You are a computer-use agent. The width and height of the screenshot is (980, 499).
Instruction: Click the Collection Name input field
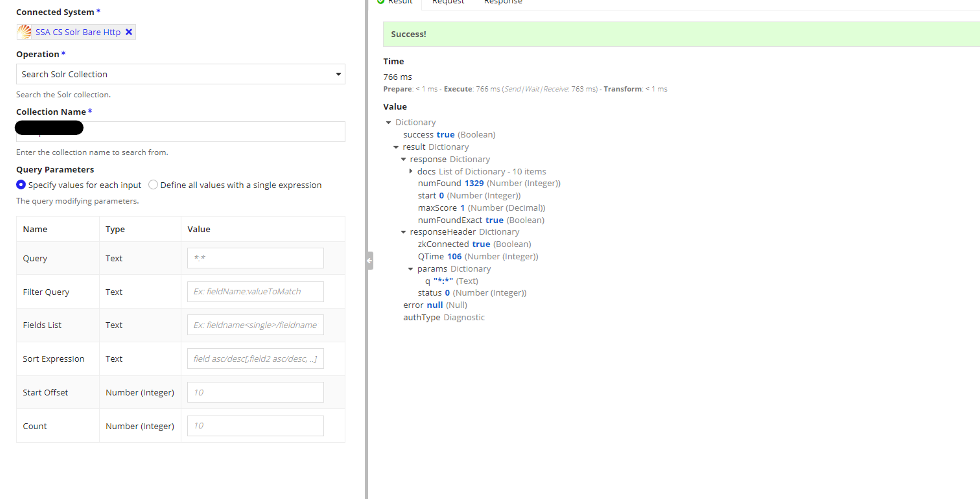point(180,132)
